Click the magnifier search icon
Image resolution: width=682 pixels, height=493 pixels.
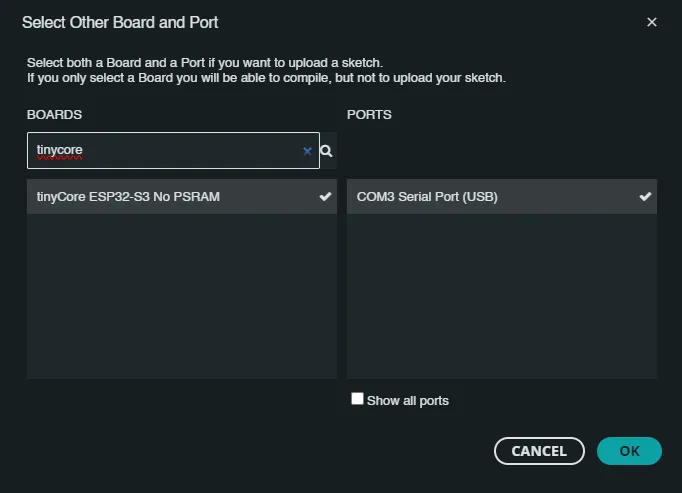[x=326, y=151]
